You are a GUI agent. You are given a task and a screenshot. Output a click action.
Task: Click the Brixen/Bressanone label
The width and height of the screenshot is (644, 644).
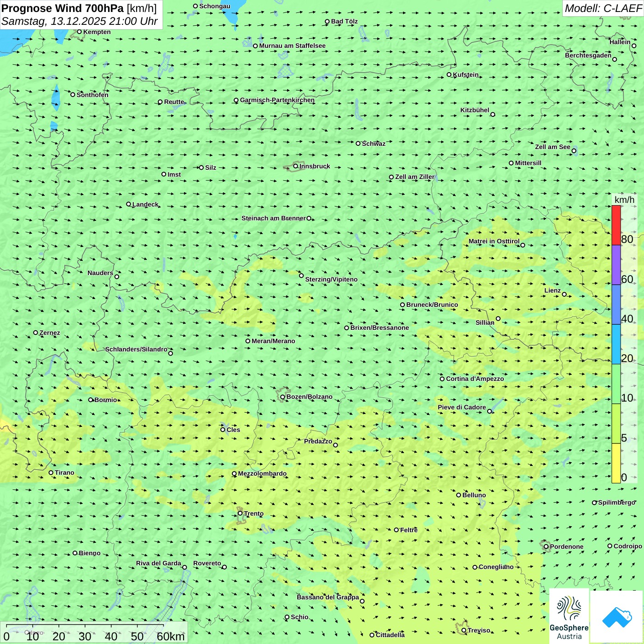click(x=379, y=328)
